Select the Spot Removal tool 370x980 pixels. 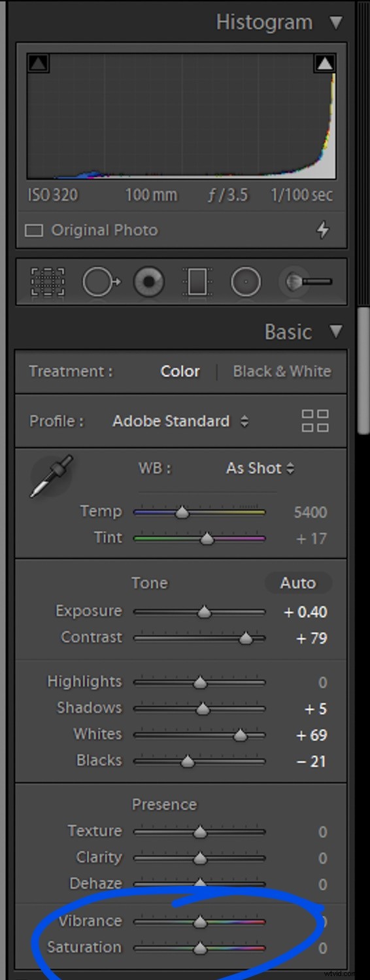point(101,282)
